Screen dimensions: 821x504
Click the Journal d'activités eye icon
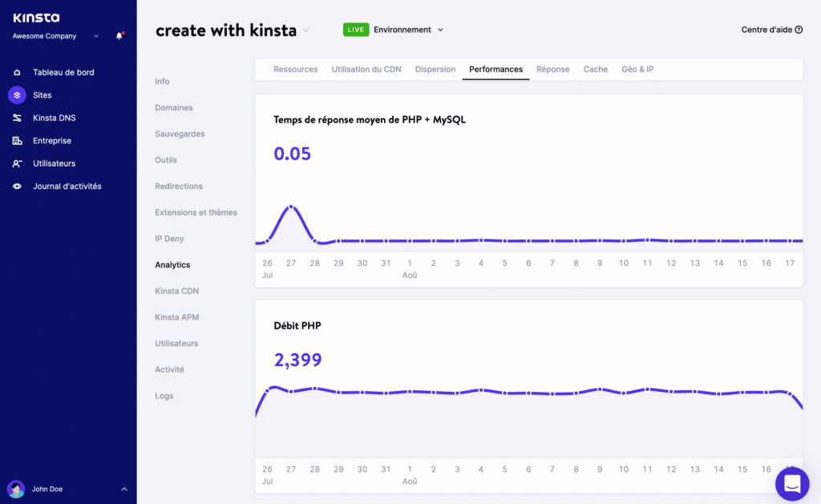click(x=17, y=187)
